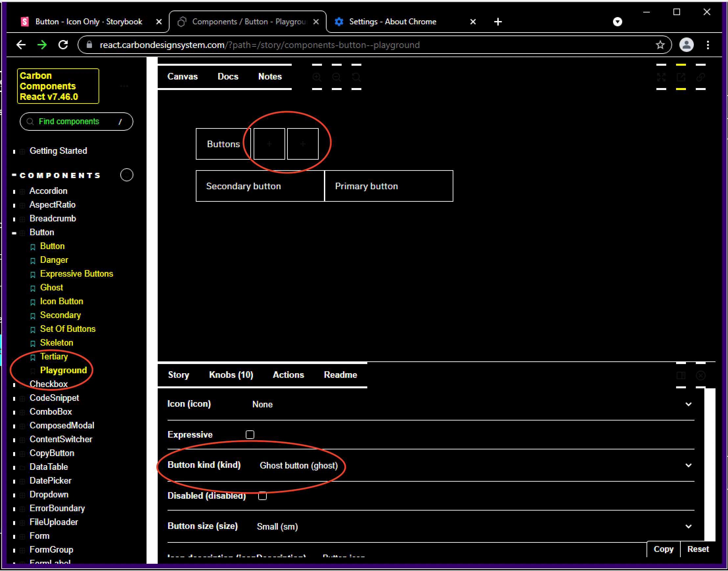Open the Readme tab
Image resolution: width=728 pixels, height=571 pixels.
[340, 375]
